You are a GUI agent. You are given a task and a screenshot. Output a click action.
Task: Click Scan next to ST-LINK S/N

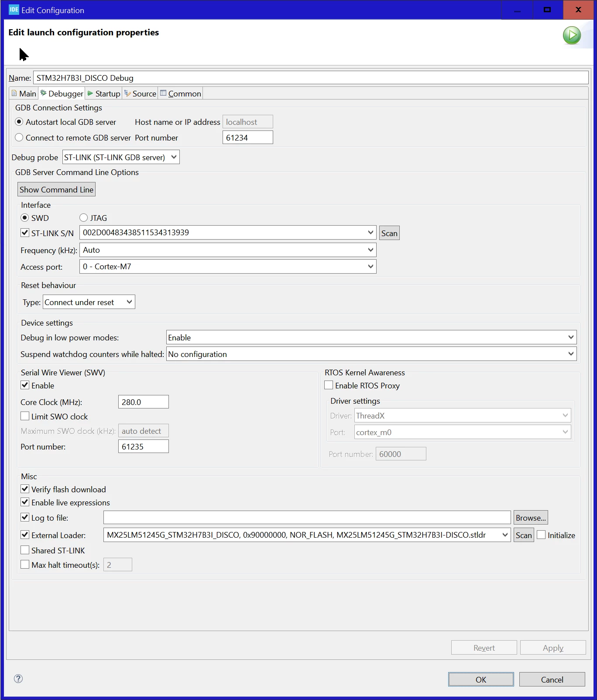coord(389,233)
